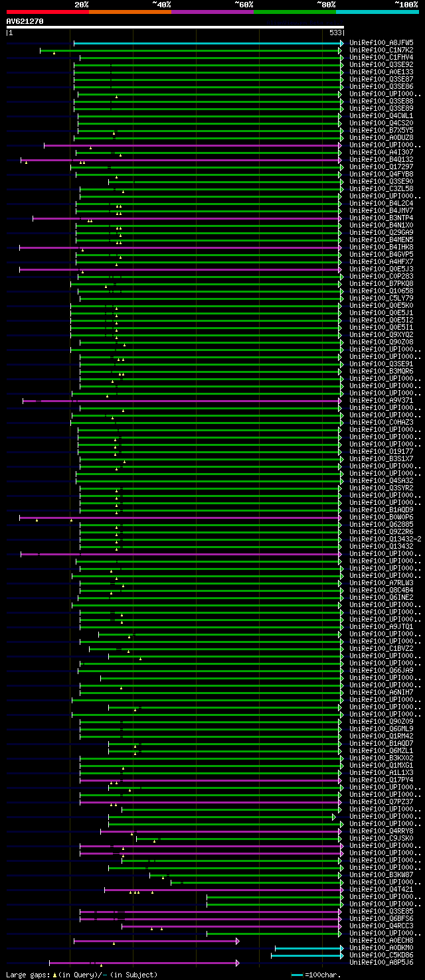This screenshot has width=425, height=980.
Task: Click the orange ~40% identity legend segment
Action: (130, 11)
